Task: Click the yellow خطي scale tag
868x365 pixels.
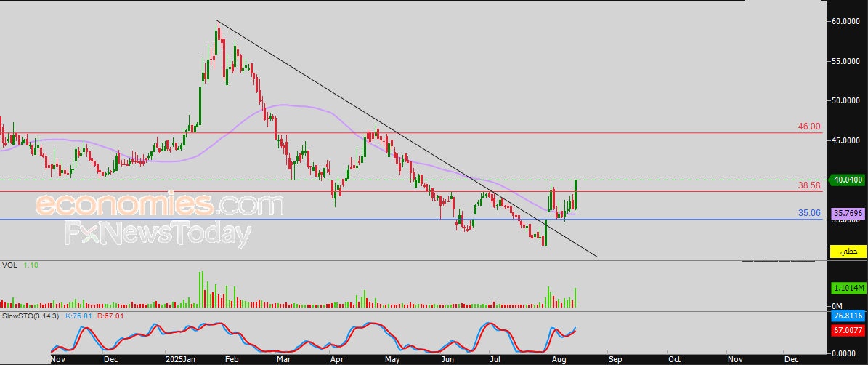Action: (848, 251)
